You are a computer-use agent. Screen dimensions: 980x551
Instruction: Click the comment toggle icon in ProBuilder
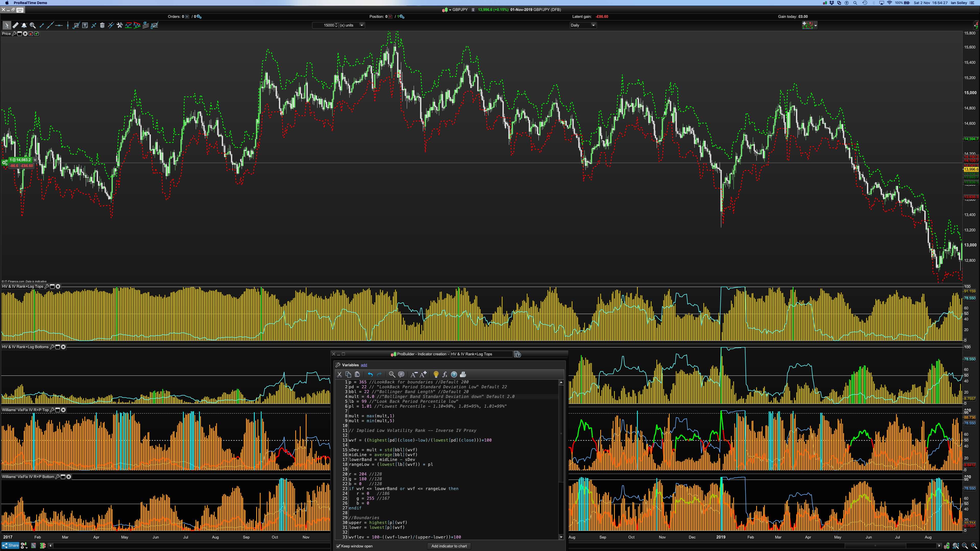pos(401,374)
